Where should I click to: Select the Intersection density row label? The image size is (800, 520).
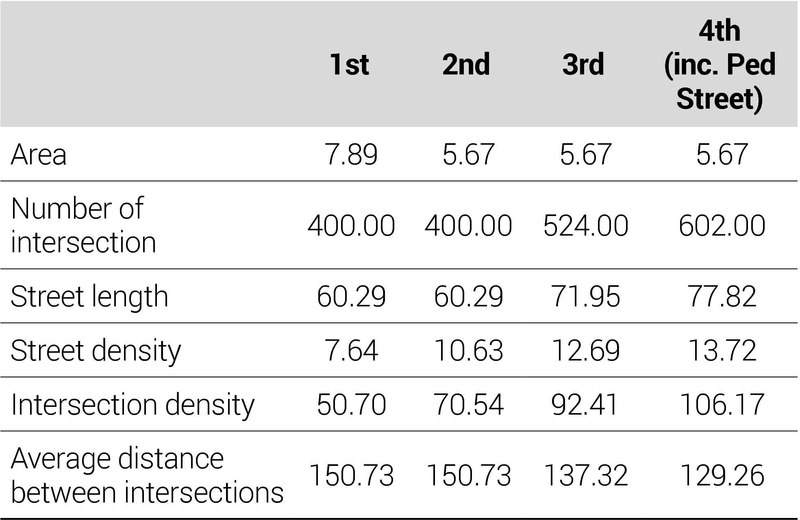tap(131, 405)
